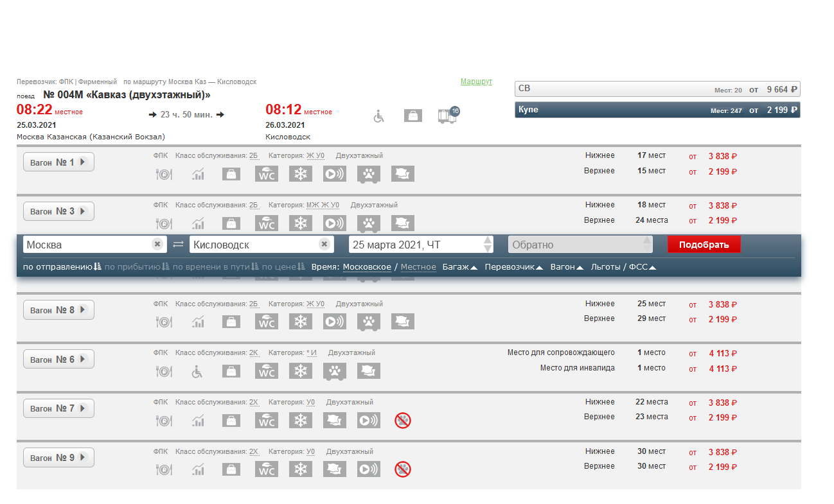
Task: Switch time display to Московское
Action: (x=366, y=267)
